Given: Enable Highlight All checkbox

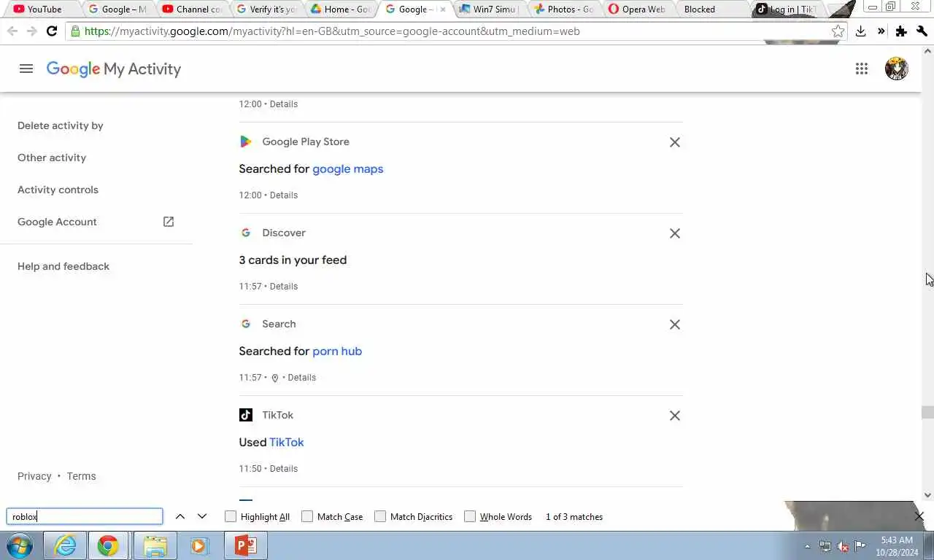Looking at the screenshot, I should coord(231,516).
